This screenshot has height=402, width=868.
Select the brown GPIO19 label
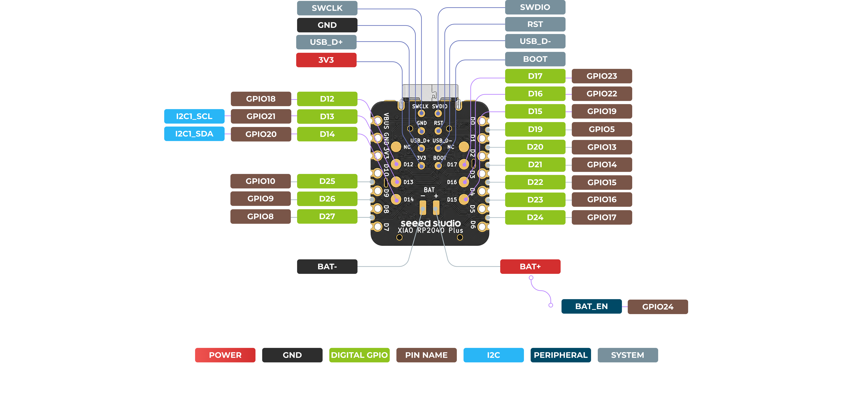tap(602, 111)
